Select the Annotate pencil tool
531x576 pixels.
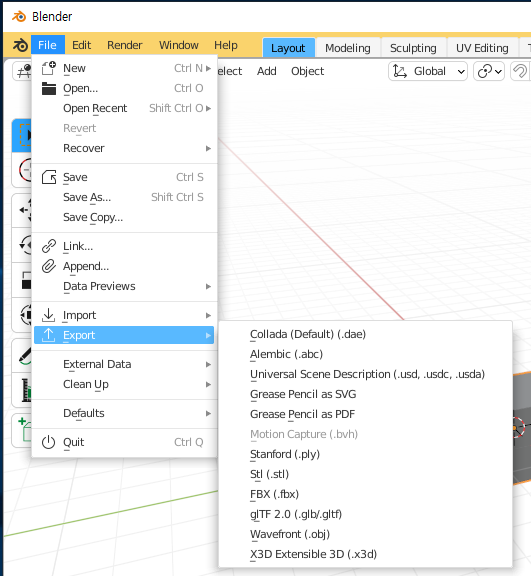pos(23,356)
